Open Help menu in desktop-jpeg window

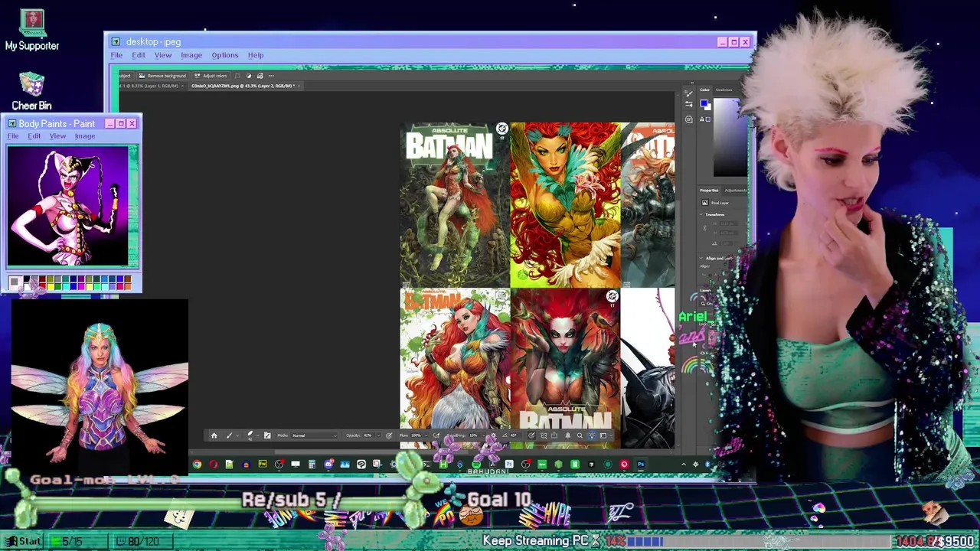coord(256,55)
